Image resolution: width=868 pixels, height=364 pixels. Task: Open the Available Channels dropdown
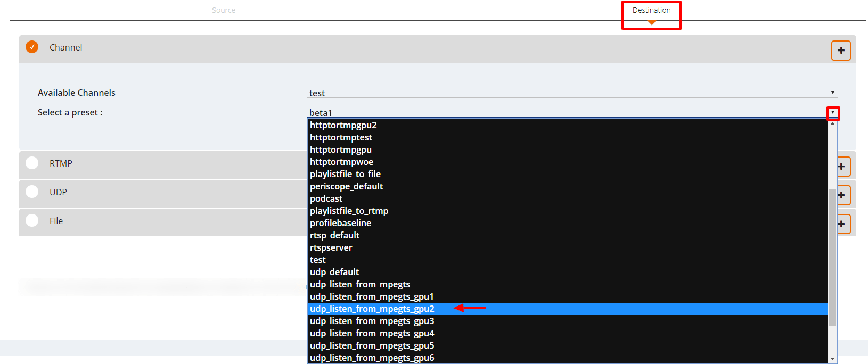click(572, 93)
